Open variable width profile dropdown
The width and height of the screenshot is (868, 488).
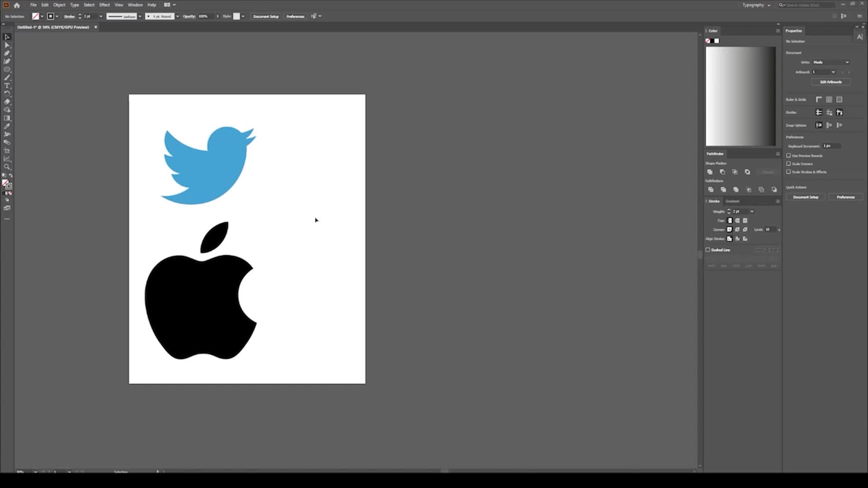pyautogui.click(x=140, y=16)
